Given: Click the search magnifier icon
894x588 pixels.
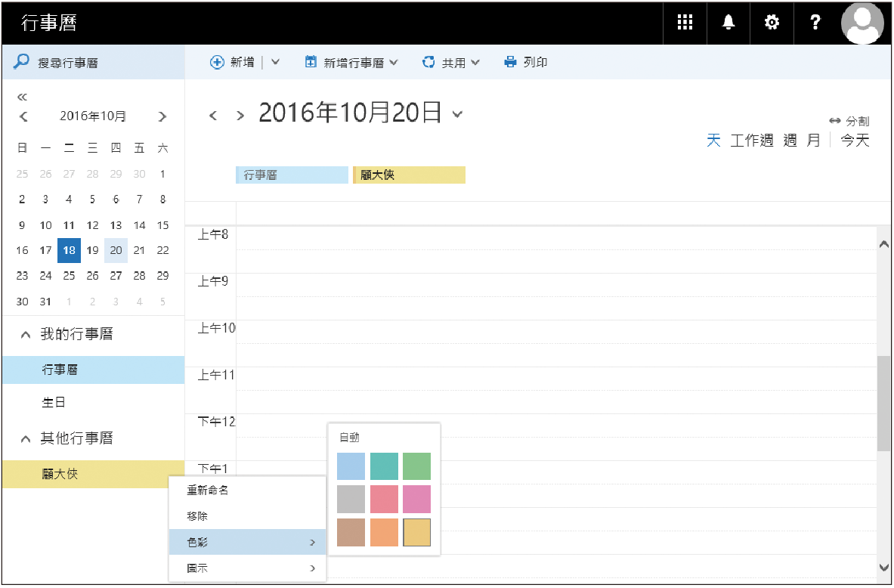Looking at the screenshot, I should coord(21,61).
